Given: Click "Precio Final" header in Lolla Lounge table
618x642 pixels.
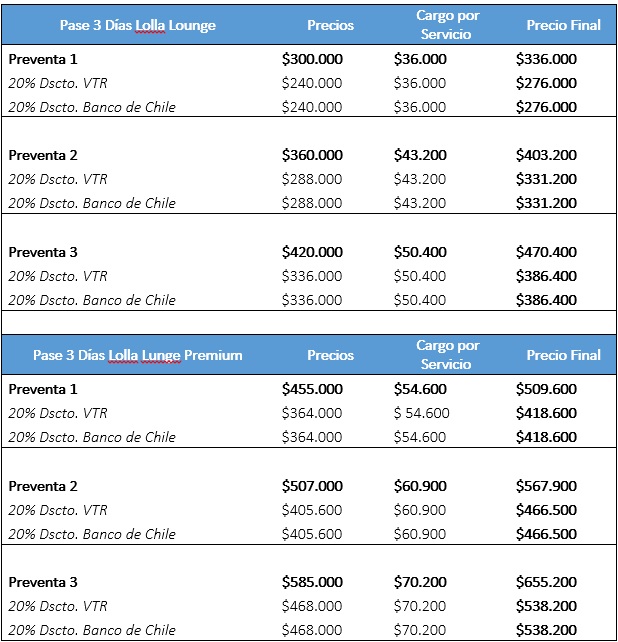Looking at the screenshot, I should click(x=564, y=25).
